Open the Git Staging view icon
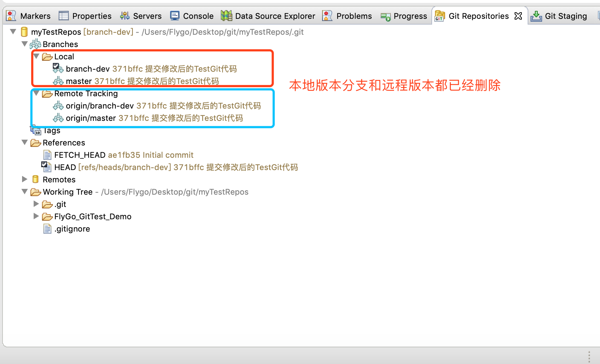 pyautogui.click(x=536, y=16)
